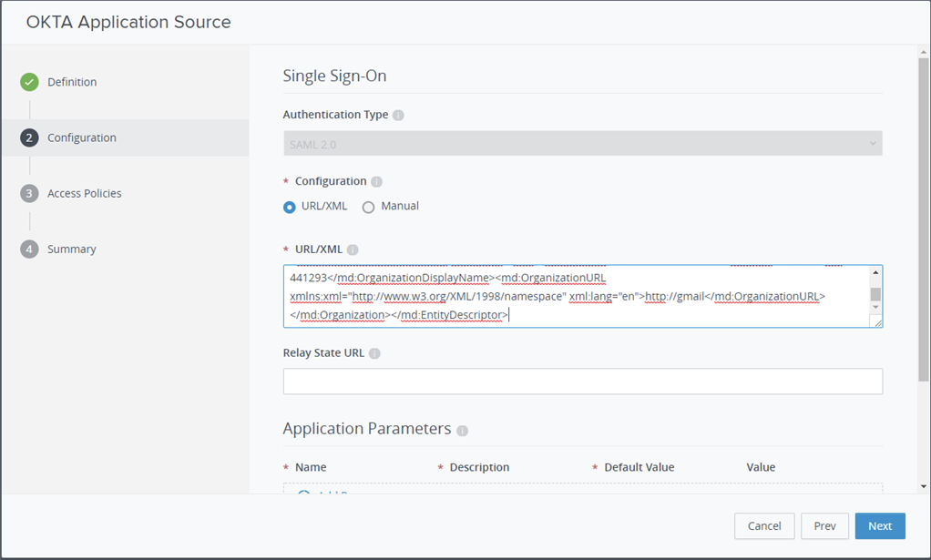Click inside the Relay State URL field

click(582, 382)
